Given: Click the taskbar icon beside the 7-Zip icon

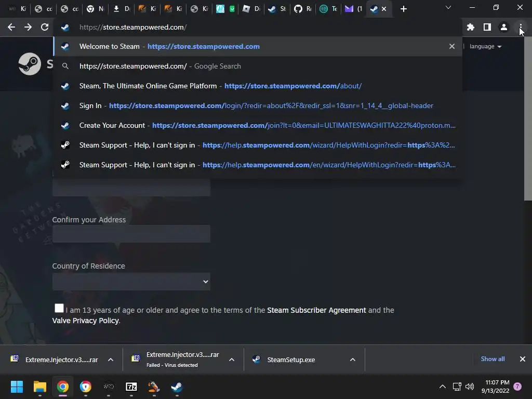Looking at the screenshot, I should coord(154,387).
